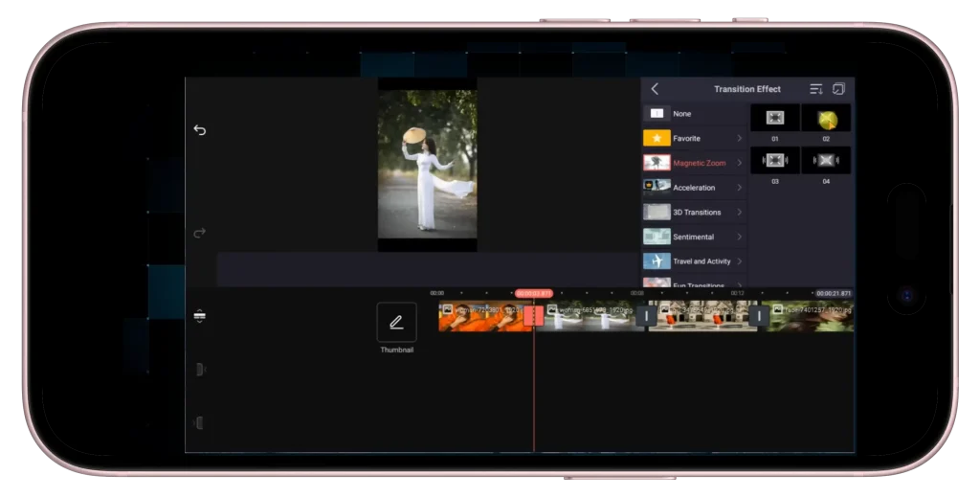Apply Magnetic Zoom transition 01

[775, 118]
